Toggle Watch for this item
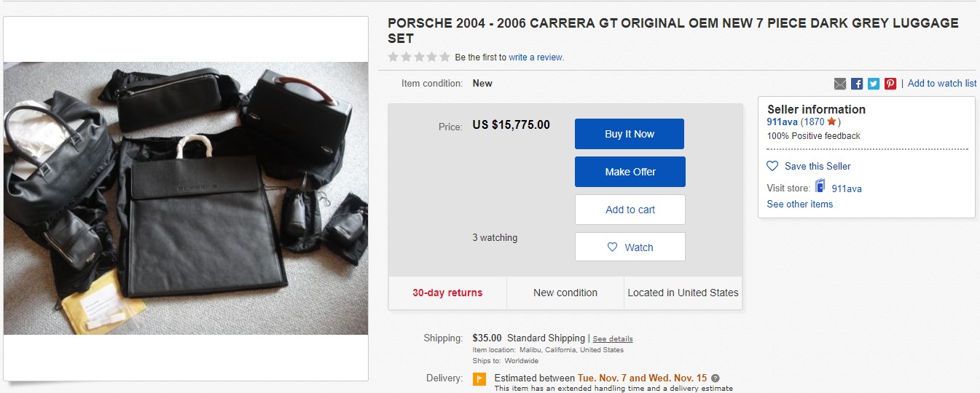This screenshot has height=393, width=980. (630, 247)
